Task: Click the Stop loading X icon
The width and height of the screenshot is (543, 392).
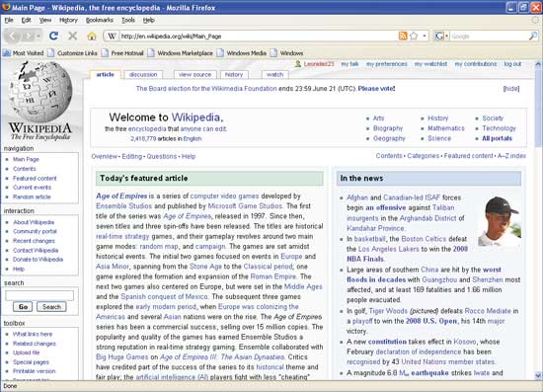Action: (73, 36)
